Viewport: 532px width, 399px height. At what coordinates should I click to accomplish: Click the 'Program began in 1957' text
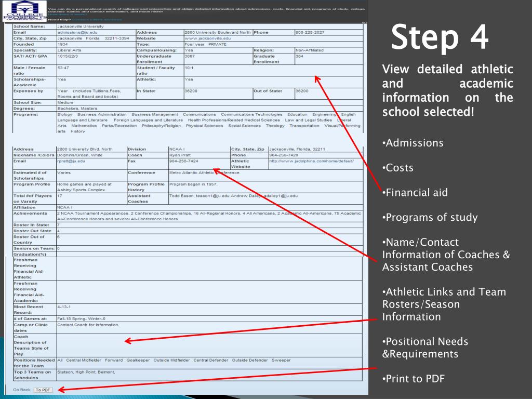pyautogui.click(x=193, y=184)
